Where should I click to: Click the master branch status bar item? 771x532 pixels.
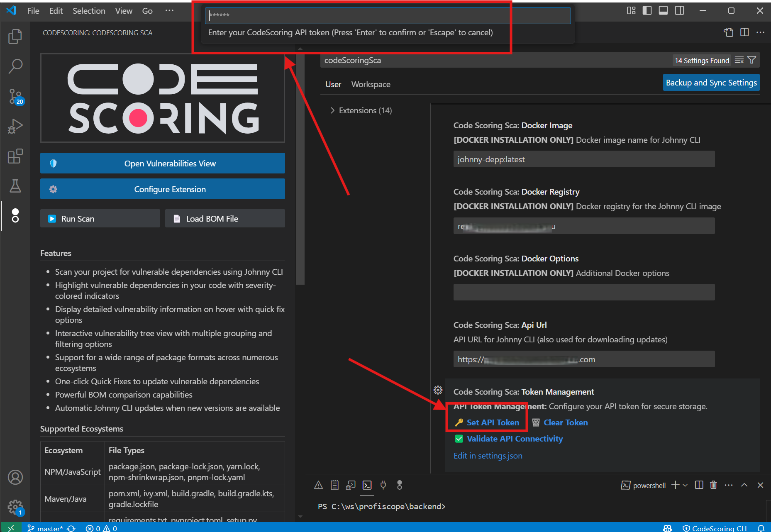point(45,528)
